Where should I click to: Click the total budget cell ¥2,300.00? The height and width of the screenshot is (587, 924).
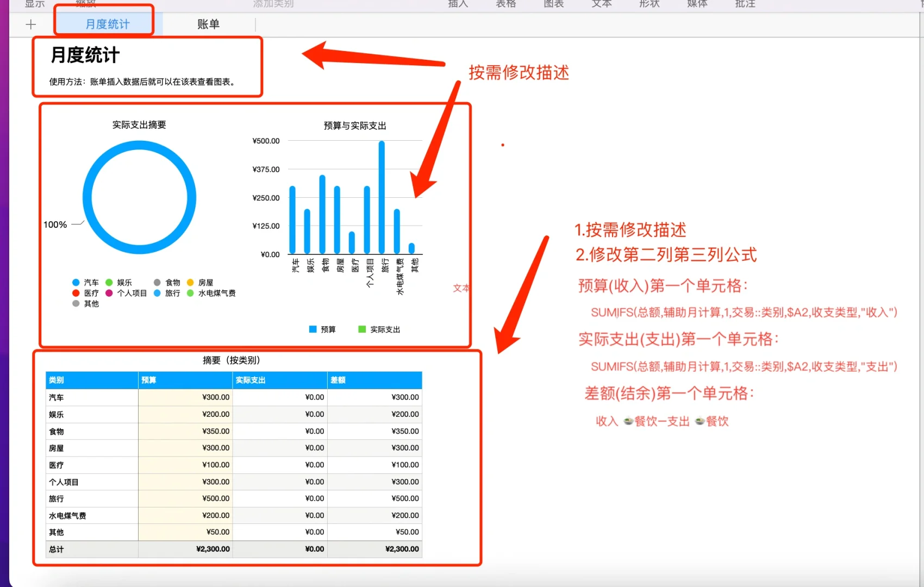tap(213, 549)
